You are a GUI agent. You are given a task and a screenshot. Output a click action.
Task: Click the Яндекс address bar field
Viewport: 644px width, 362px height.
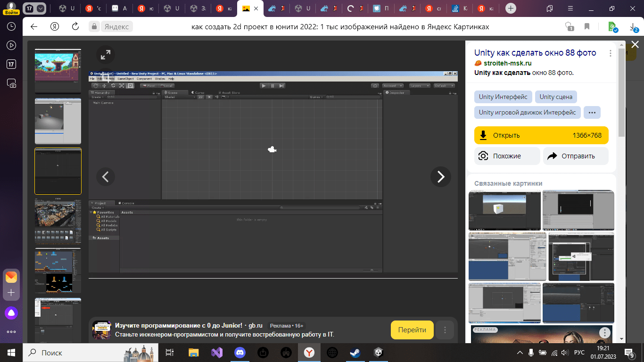[x=116, y=27]
